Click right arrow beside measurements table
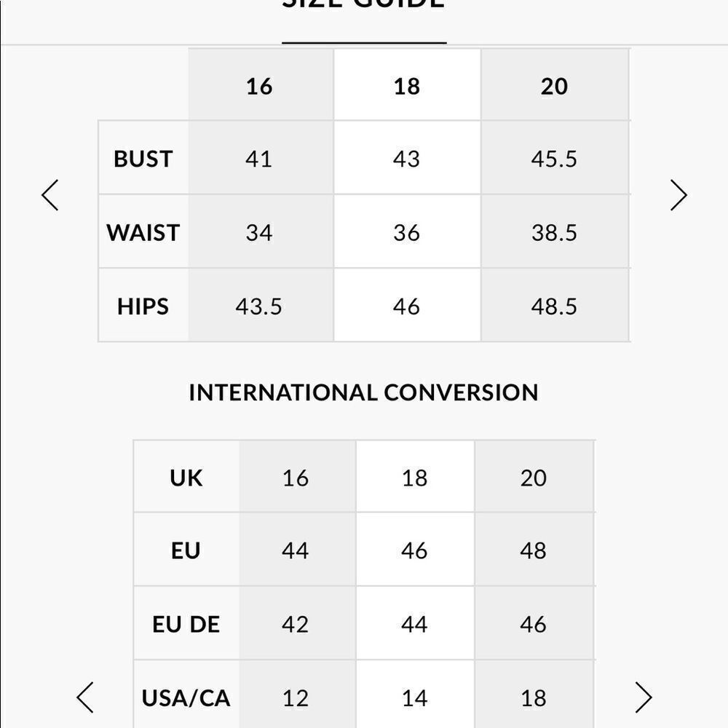This screenshot has width=728, height=728. (x=678, y=195)
